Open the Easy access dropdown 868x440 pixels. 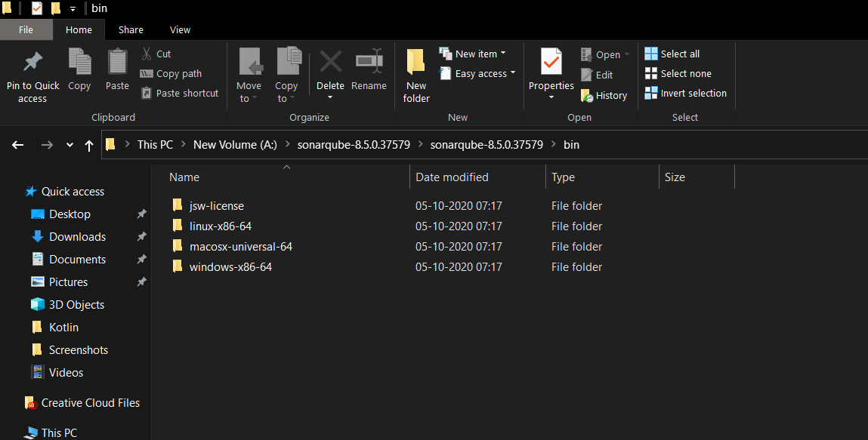click(477, 73)
